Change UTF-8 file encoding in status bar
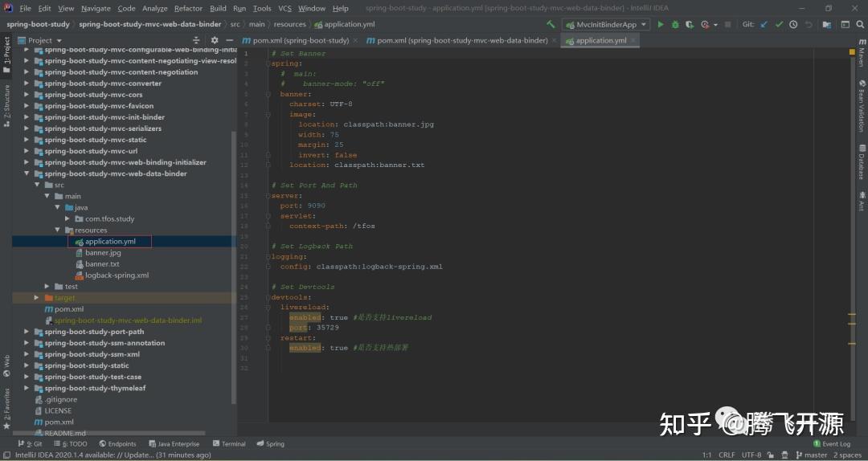The height and width of the screenshot is (461, 868). 751,455
